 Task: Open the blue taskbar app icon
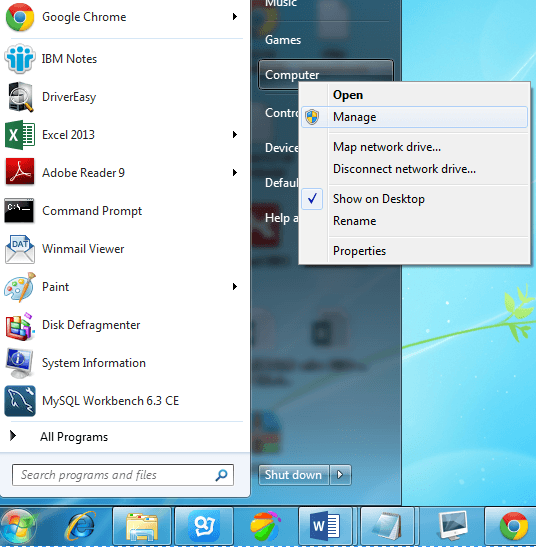pyautogui.click(x=204, y=526)
